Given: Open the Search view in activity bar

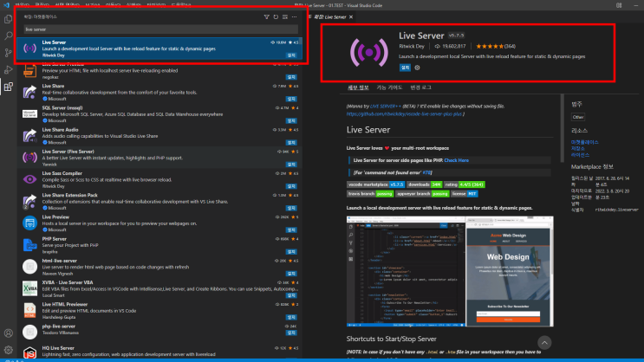Looking at the screenshot, I should click(x=8, y=36).
